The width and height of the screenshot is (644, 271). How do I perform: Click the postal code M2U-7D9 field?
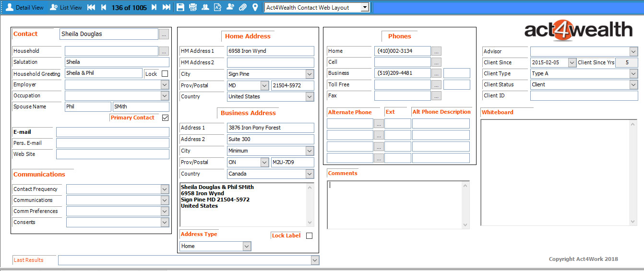pyautogui.click(x=293, y=162)
